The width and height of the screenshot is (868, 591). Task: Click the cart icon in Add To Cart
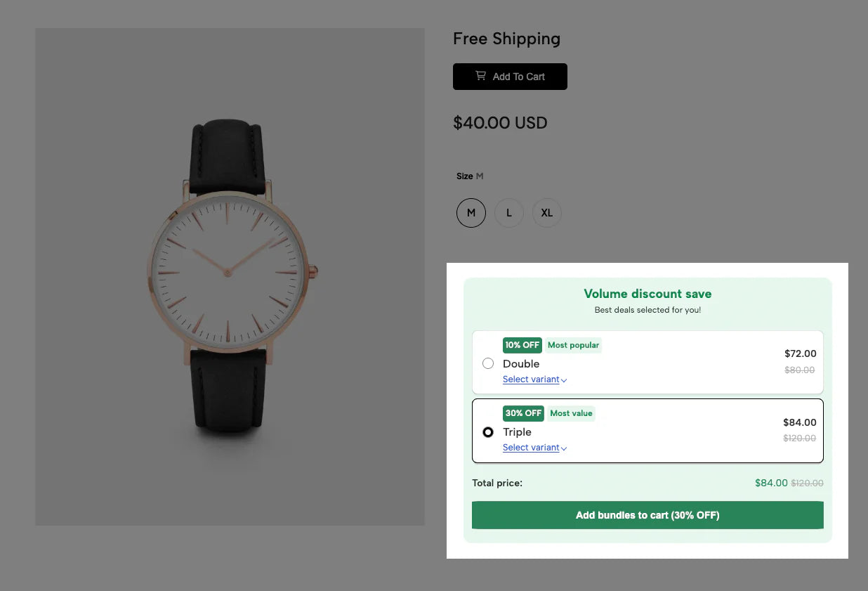click(480, 76)
